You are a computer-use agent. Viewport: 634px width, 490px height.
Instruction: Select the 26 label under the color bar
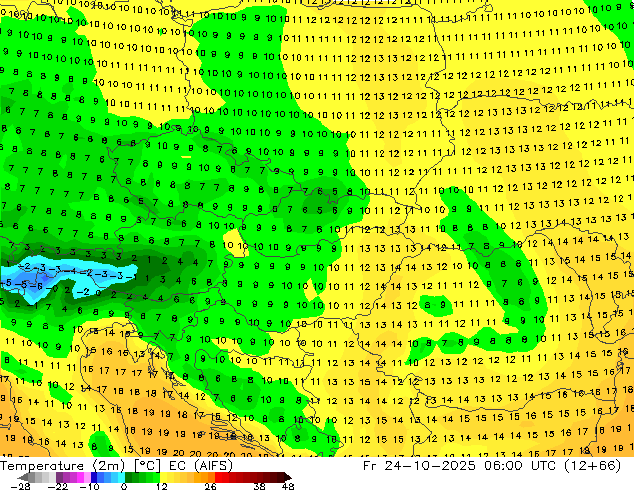pos(210,486)
